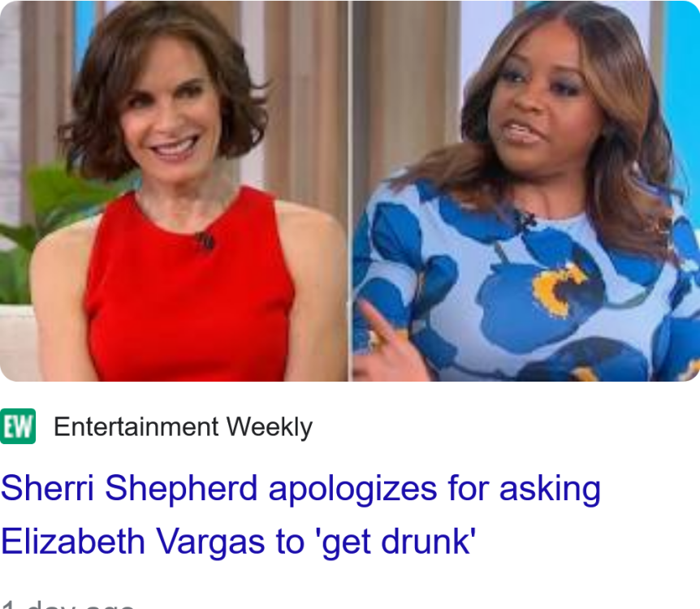
Task: Open the Entertainment Weekly source label
Action: (183, 427)
